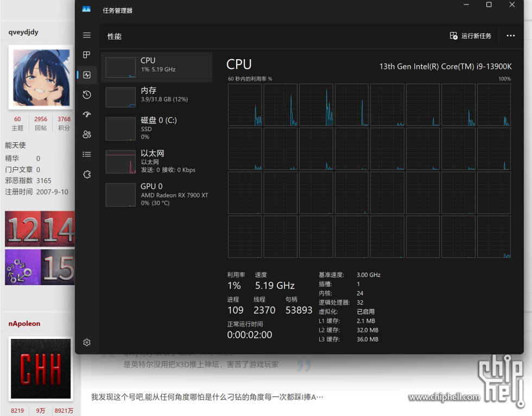Open Task Manager settings gear
This screenshot has height=416, width=532.
pyautogui.click(x=87, y=342)
